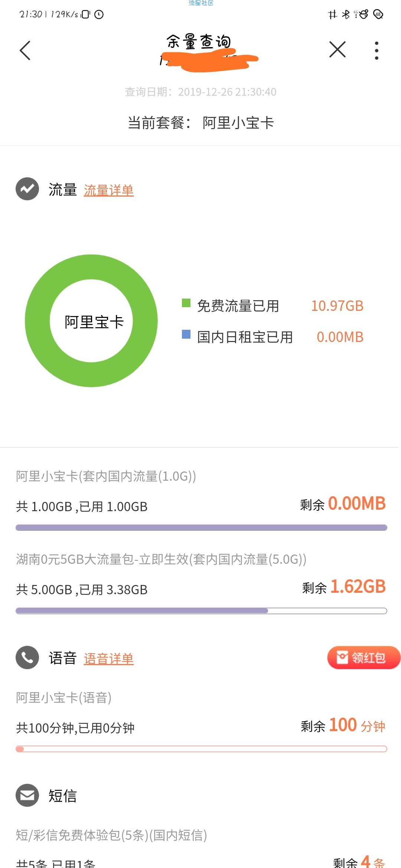Viewport: 401px width, 868px height.
Task: Close the 余量查询 page with X
Action: tap(338, 49)
